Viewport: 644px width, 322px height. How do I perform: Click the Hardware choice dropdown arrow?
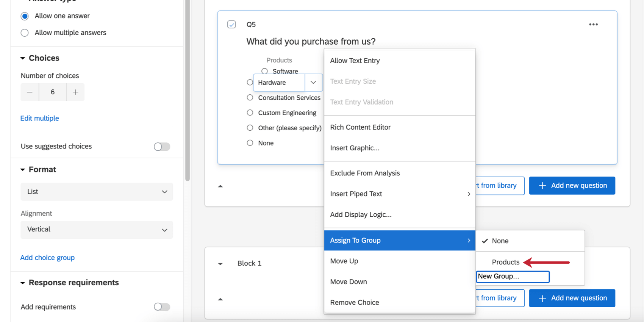(x=313, y=83)
